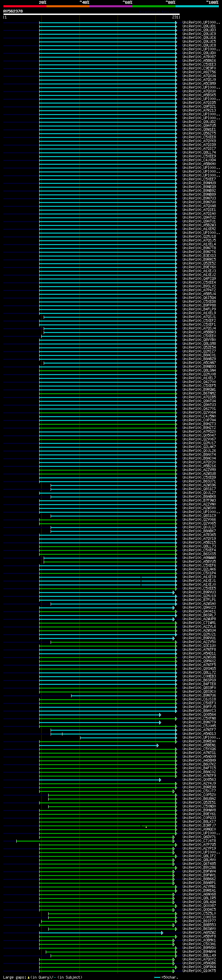This screenshot has height=980, width=222.
Task: Click label UniRef100_Q9LUC5
Action: pyautogui.click(x=199, y=42)
